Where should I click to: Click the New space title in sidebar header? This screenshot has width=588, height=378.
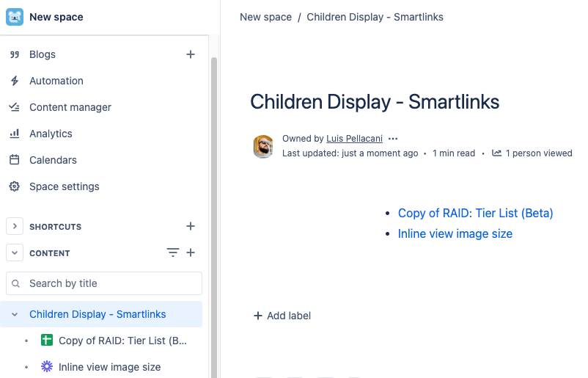click(56, 17)
